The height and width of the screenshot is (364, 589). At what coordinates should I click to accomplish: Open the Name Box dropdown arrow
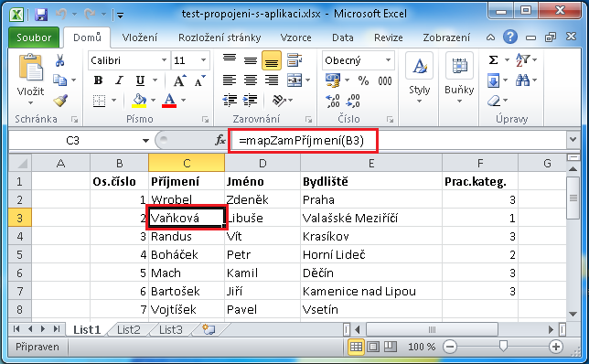pyautogui.click(x=145, y=141)
